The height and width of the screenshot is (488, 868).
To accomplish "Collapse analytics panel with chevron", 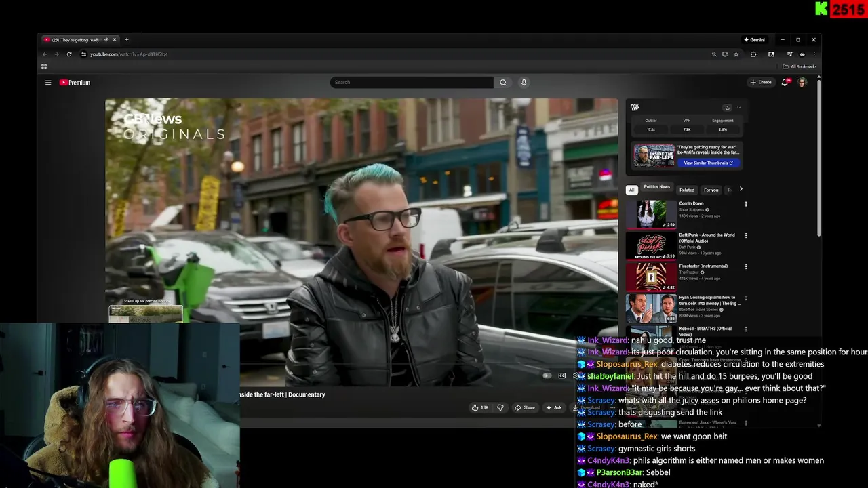I will coord(738,108).
